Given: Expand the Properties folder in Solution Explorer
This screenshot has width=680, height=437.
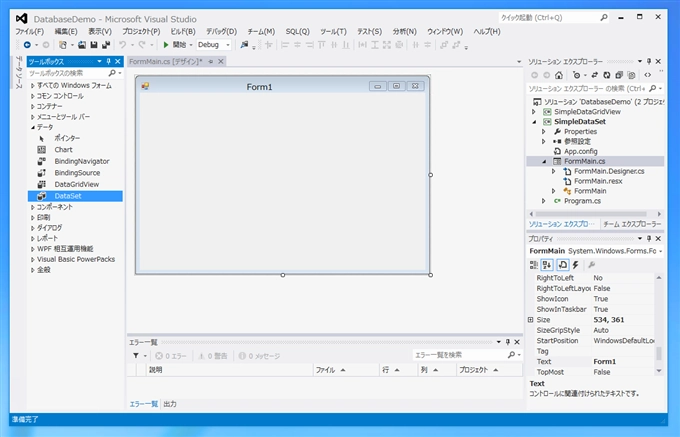Looking at the screenshot, I should (544, 131).
